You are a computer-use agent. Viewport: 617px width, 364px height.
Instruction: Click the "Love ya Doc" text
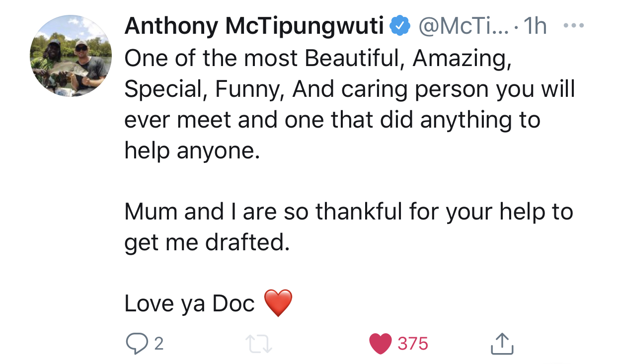[x=190, y=304]
